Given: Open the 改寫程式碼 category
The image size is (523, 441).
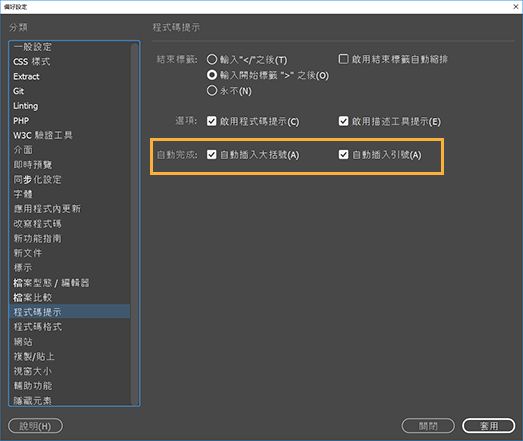Looking at the screenshot, I should (x=70, y=224).
